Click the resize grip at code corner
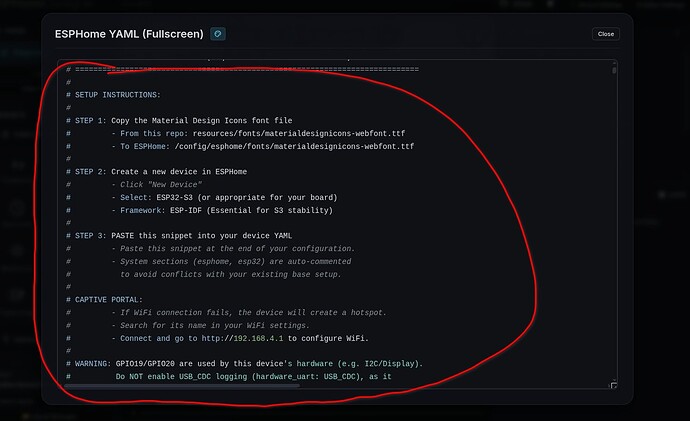This screenshot has width=690, height=421. tap(613, 385)
